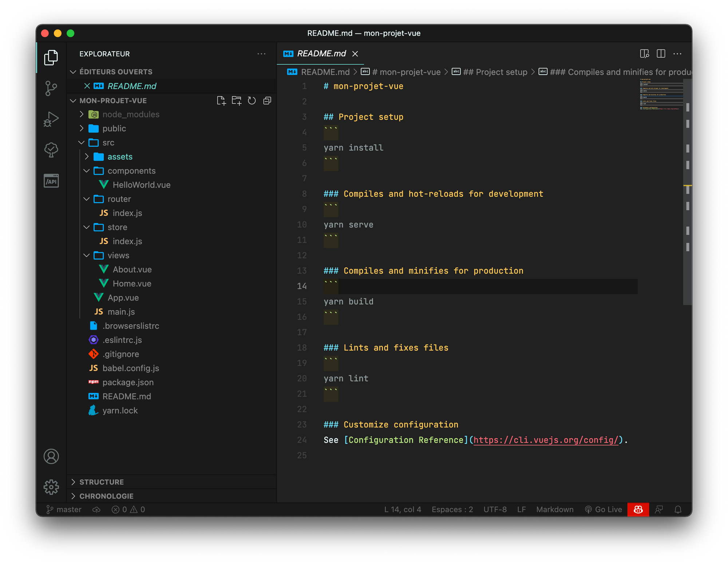
Task: Click the Source Control icon in sidebar
Action: (51, 87)
